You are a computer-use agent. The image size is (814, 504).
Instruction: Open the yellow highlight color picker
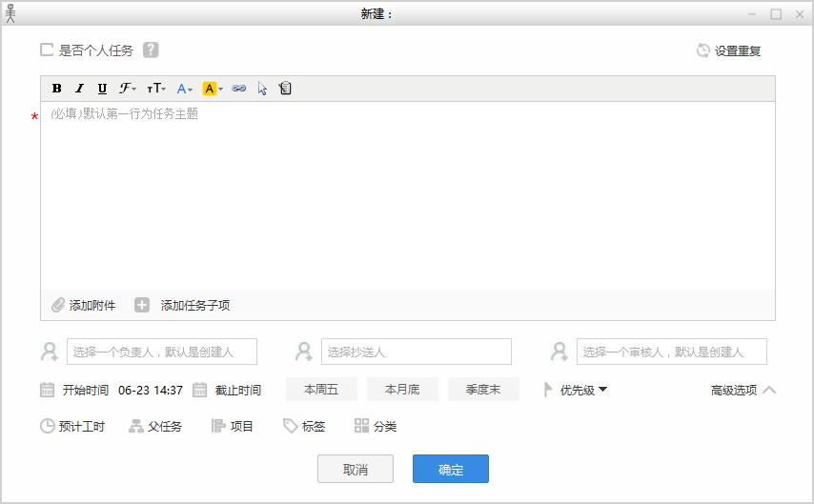coord(213,89)
